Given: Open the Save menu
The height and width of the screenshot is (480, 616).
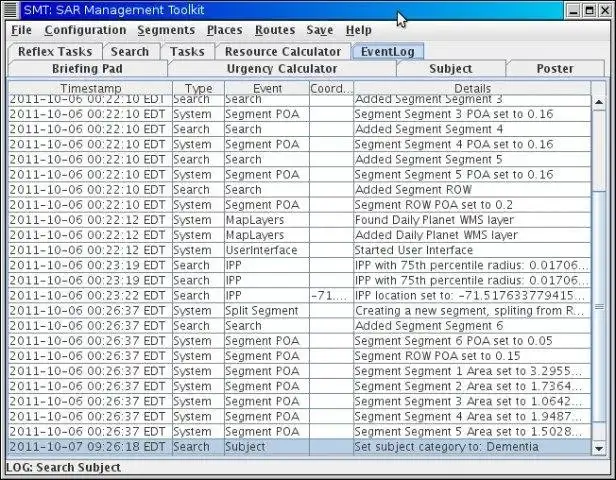Looking at the screenshot, I should tap(320, 30).
